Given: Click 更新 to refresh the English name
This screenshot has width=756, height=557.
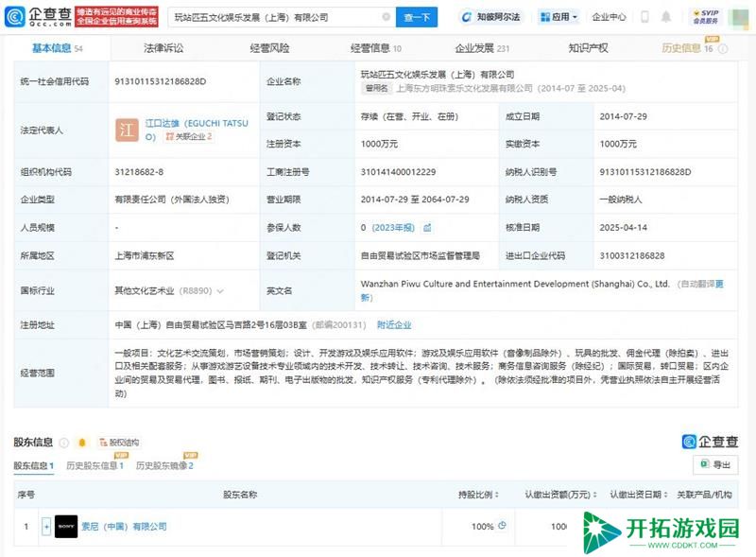Looking at the screenshot, I should [x=719, y=284].
